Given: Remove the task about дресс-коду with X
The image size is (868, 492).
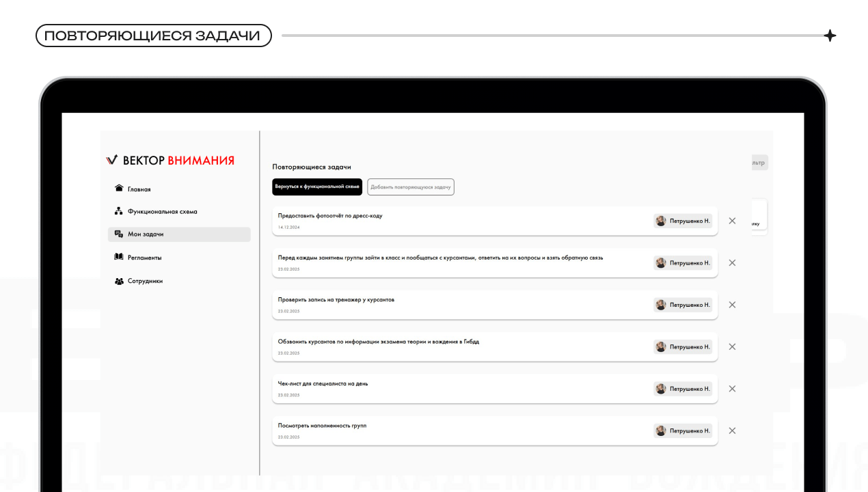Looking at the screenshot, I should pos(732,221).
